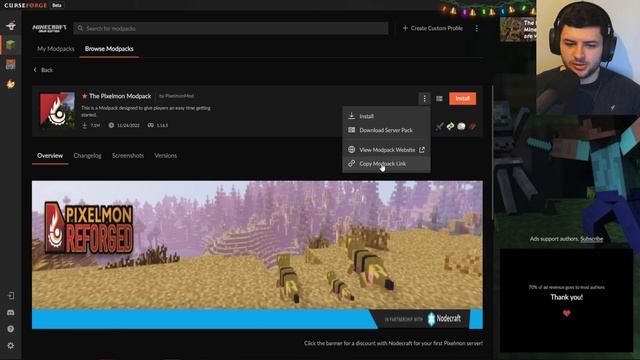640x360 pixels.
Task: Click the search magnifier icon
Action: click(80, 28)
